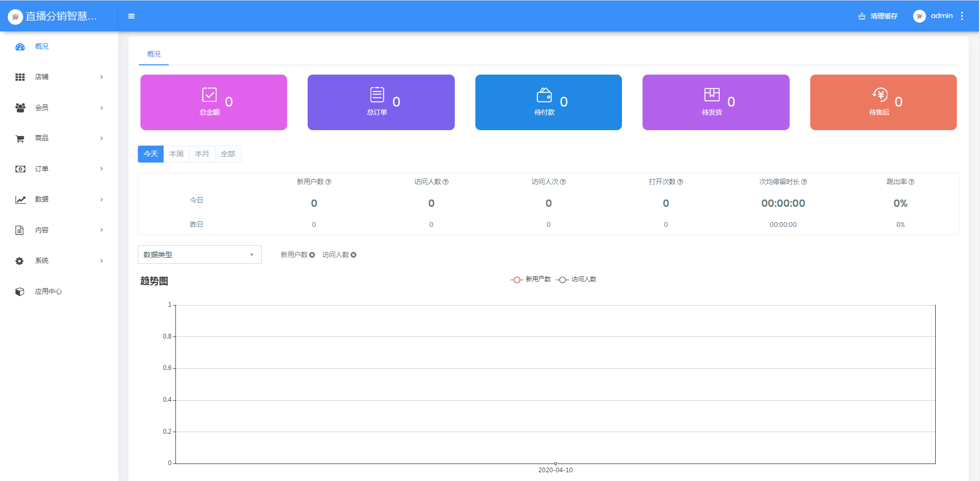Toggle 新用户数 series in chart legend
Screen dimensions: 980x481
coord(530,279)
